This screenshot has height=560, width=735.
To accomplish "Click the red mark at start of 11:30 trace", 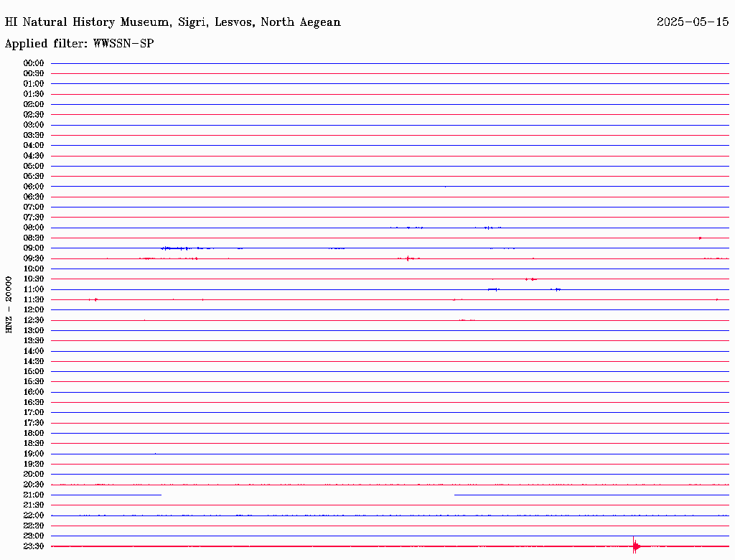I will [x=93, y=299].
